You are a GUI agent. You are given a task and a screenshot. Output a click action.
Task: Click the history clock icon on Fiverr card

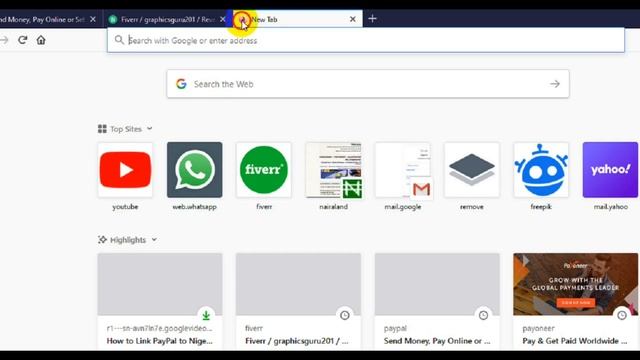click(345, 315)
